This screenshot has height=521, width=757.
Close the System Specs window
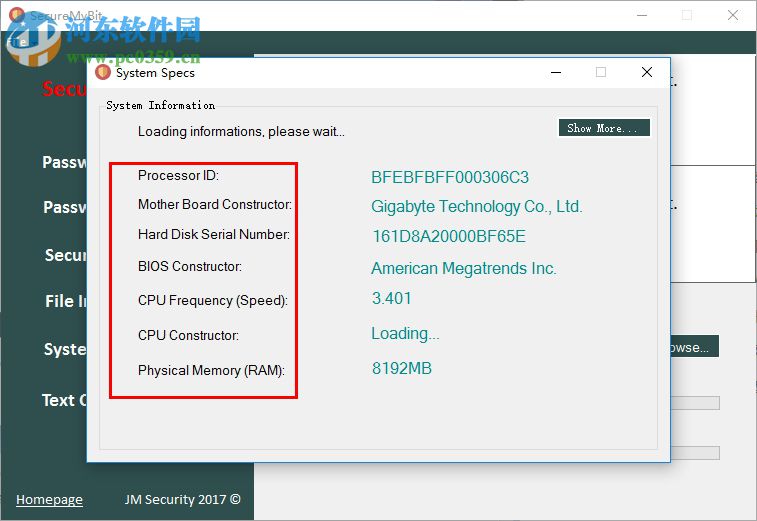(x=646, y=72)
